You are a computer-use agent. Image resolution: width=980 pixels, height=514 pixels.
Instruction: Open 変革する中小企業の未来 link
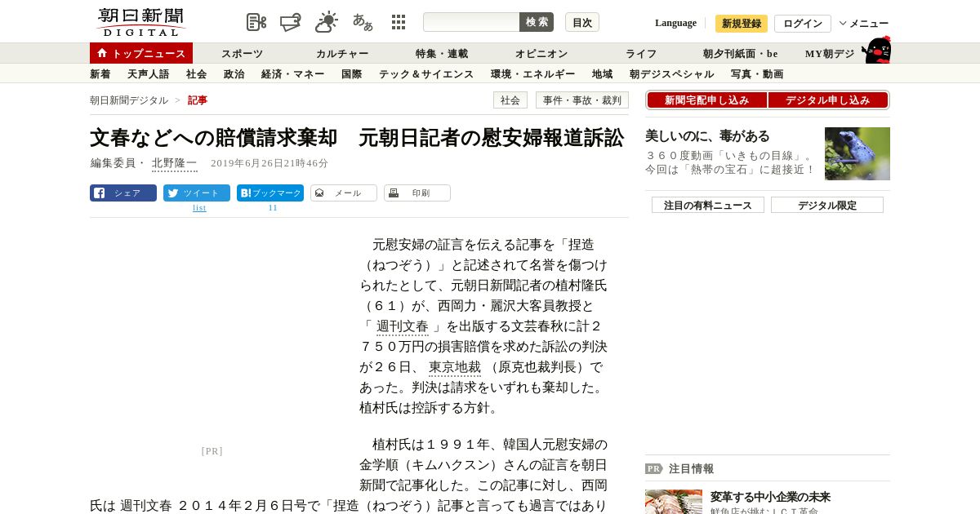point(770,497)
